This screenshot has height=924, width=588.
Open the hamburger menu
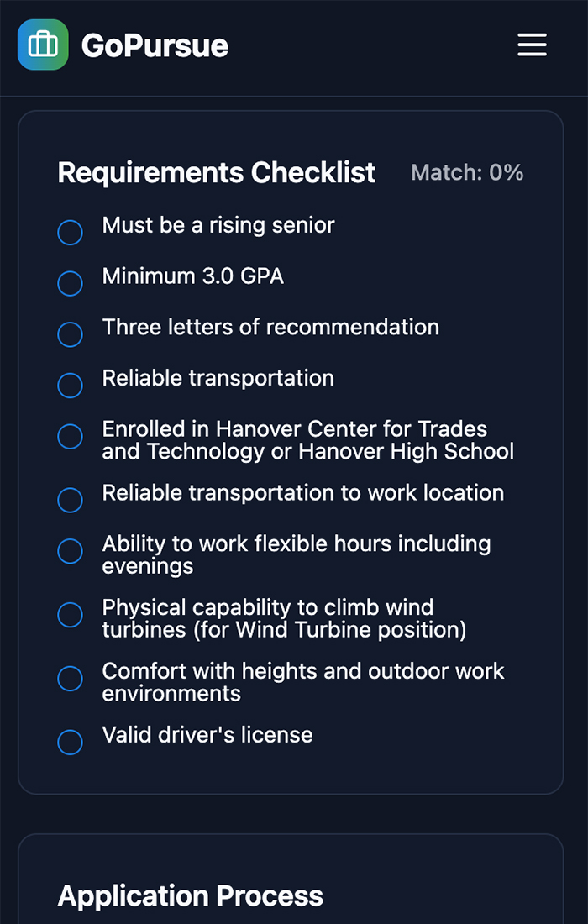click(532, 45)
